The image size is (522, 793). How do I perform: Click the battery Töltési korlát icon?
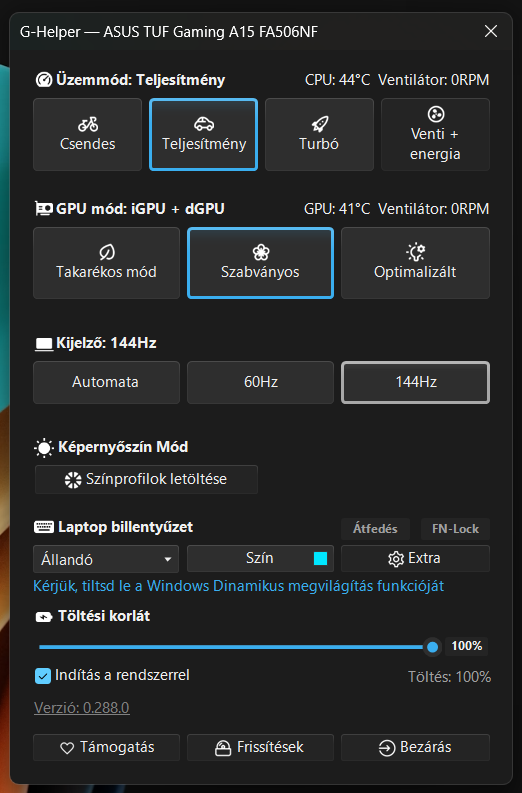pyautogui.click(x=44, y=617)
